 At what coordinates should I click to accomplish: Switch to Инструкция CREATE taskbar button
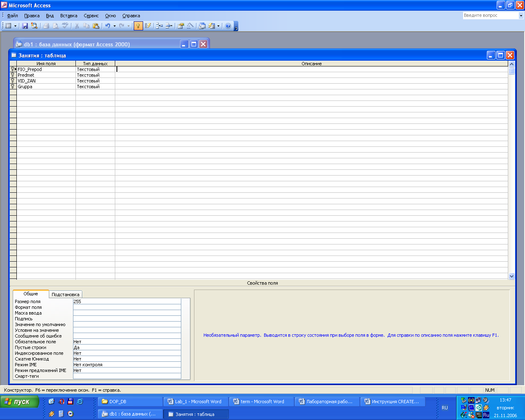point(393,402)
